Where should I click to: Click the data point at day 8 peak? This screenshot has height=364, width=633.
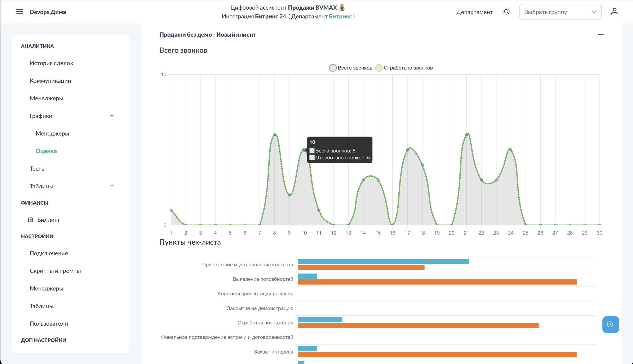coord(274,135)
